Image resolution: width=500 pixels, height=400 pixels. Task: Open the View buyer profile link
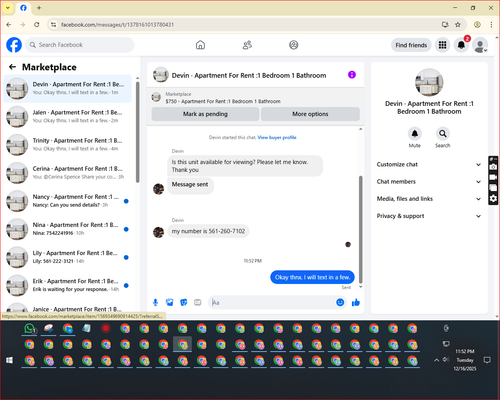point(277,137)
